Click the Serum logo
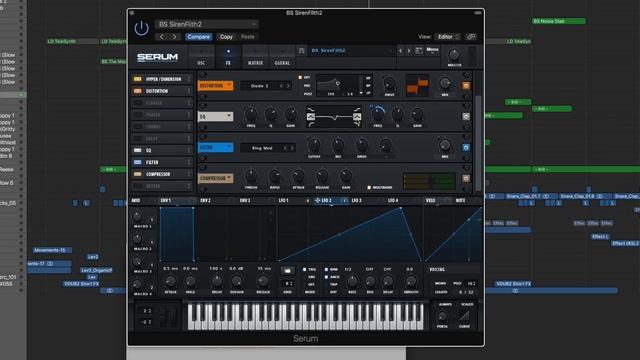The width and height of the screenshot is (640, 360). point(157,57)
